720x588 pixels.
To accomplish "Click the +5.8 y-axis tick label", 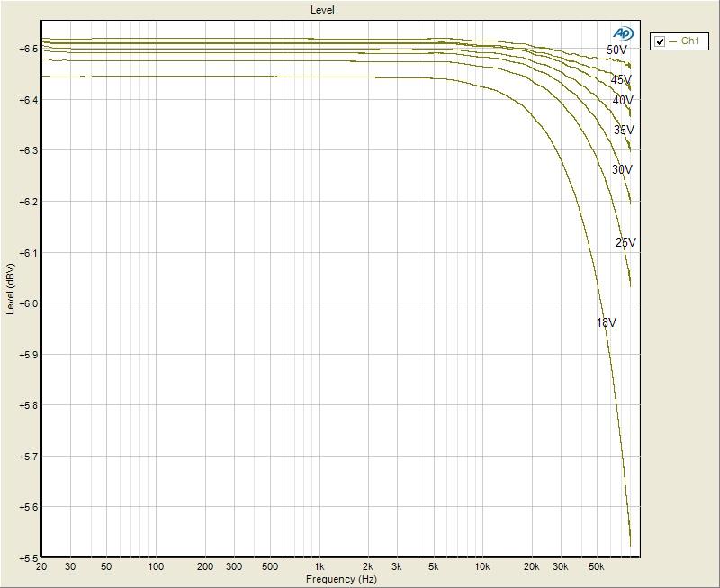I will tap(28, 405).
